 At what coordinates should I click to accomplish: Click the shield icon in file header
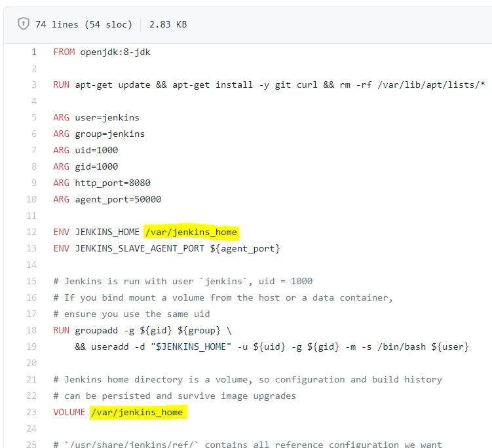tap(24, 24)
